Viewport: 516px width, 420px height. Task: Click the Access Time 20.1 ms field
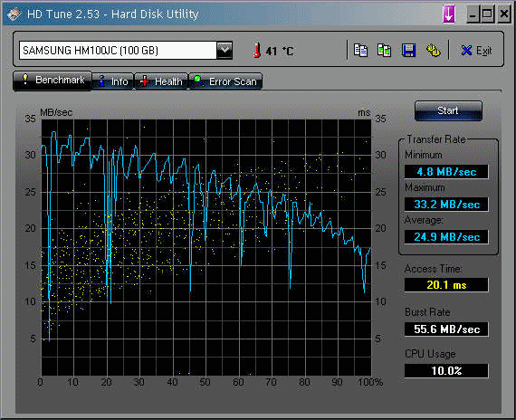tap(446, 285)
